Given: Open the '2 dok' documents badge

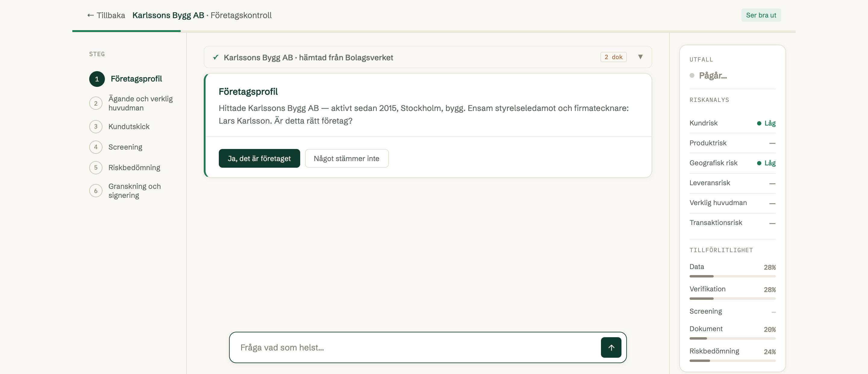Looking at the screenshot, I should tap(613, 57).
